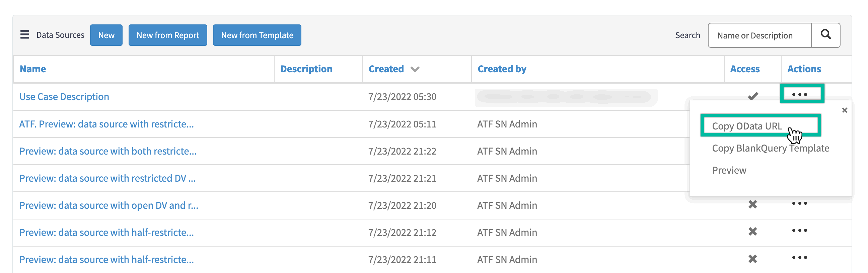
Task: Click the Access checkmark on Use Case Description
Action: [753, 96]
